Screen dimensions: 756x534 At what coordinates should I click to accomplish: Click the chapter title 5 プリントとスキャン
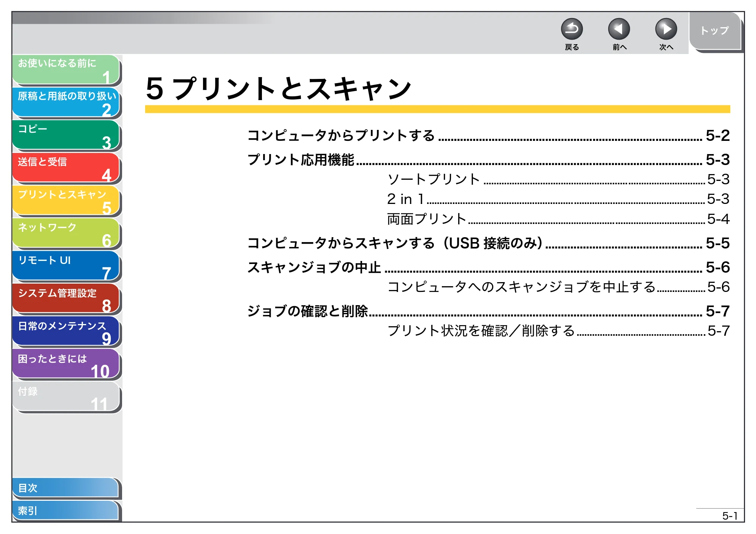coord(279,89)
